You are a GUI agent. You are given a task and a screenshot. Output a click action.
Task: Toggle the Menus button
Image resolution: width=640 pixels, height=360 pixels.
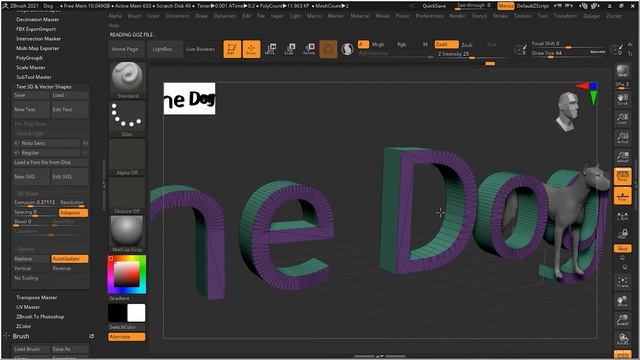click(x=506, y=6)
